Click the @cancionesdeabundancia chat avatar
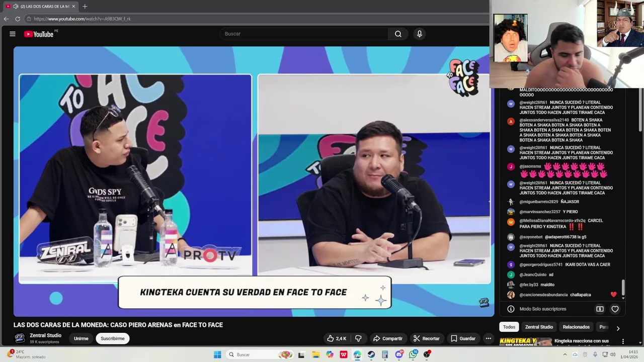Image resolution: width=644 pixels, height=362 pixels. (511, 295)
